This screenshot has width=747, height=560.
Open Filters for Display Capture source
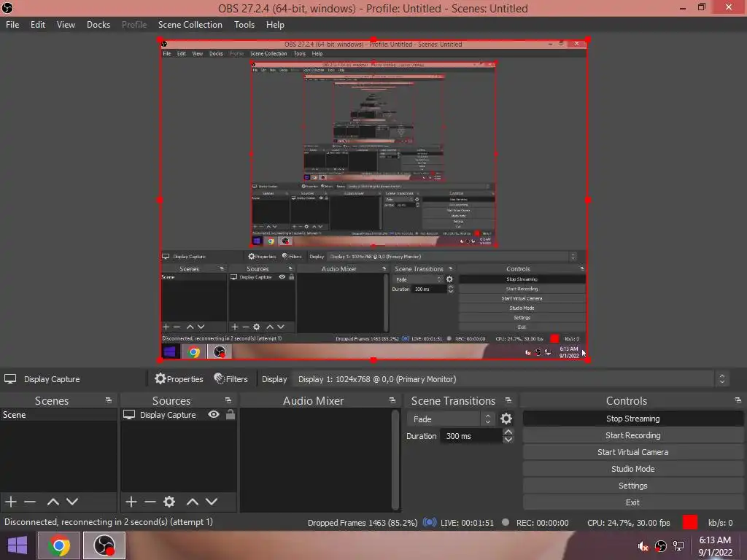click(231, 379)
